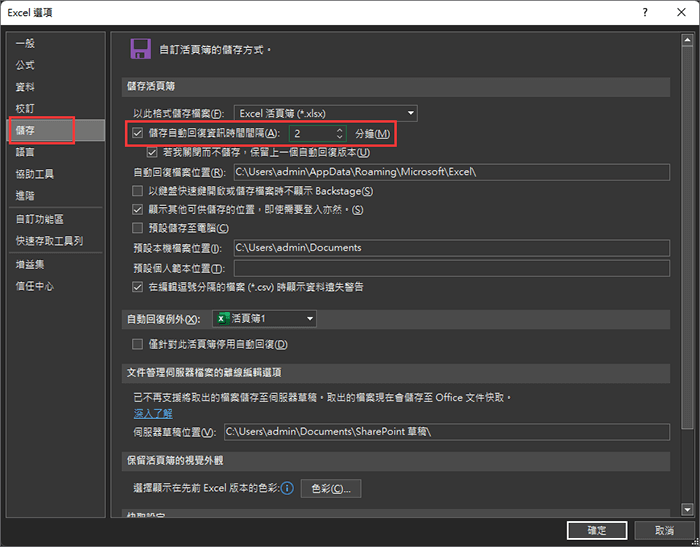Screen dimensions: 700x547
Task: Select 一般 category in sidebar
Action: [x=56, y=43]
